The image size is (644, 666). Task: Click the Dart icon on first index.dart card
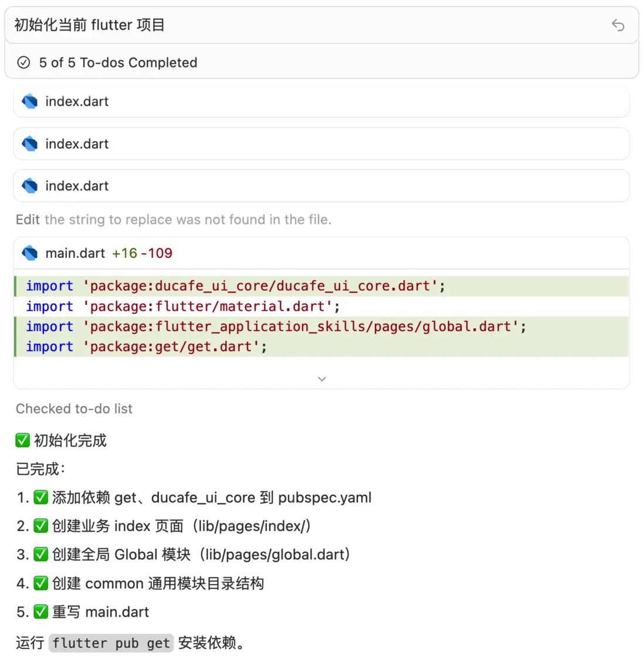point(30,101)
